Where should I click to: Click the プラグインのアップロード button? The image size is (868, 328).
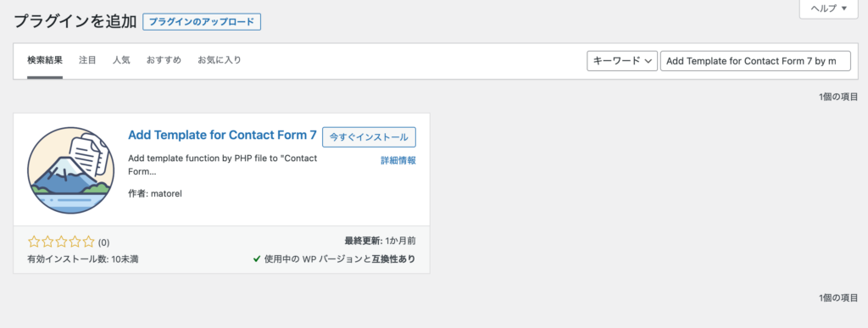202,22
